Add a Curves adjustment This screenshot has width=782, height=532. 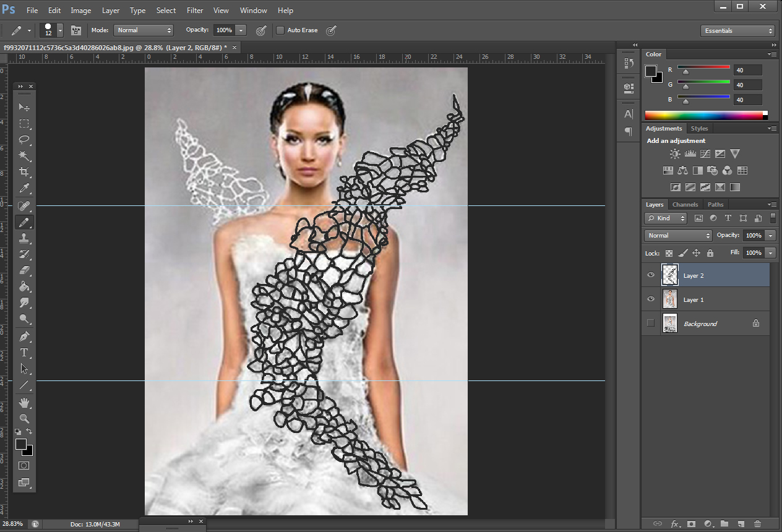pos(705,153)
